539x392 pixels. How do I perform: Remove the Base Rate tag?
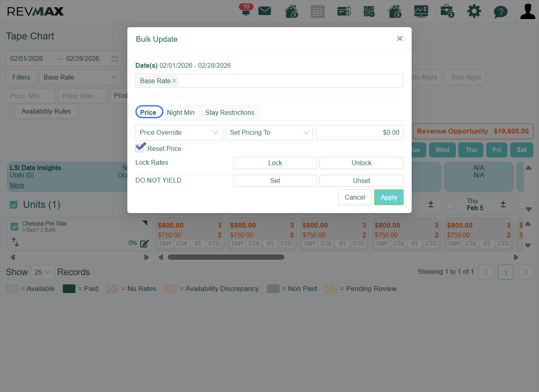[x=174, y=81]
